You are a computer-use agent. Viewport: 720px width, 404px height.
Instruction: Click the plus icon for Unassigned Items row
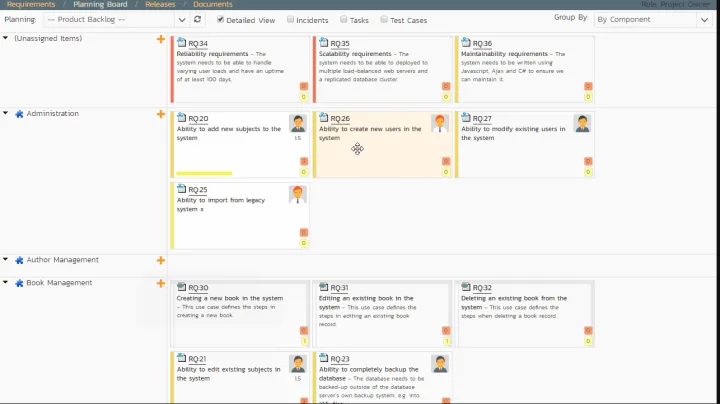pyautogui.click(x=161, y=39)
